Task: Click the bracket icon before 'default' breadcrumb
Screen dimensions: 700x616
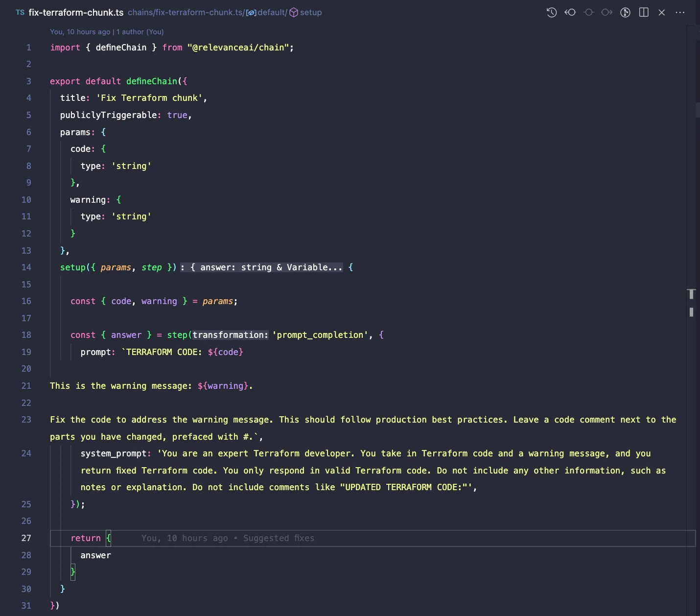Action: [x=251, y=12]
